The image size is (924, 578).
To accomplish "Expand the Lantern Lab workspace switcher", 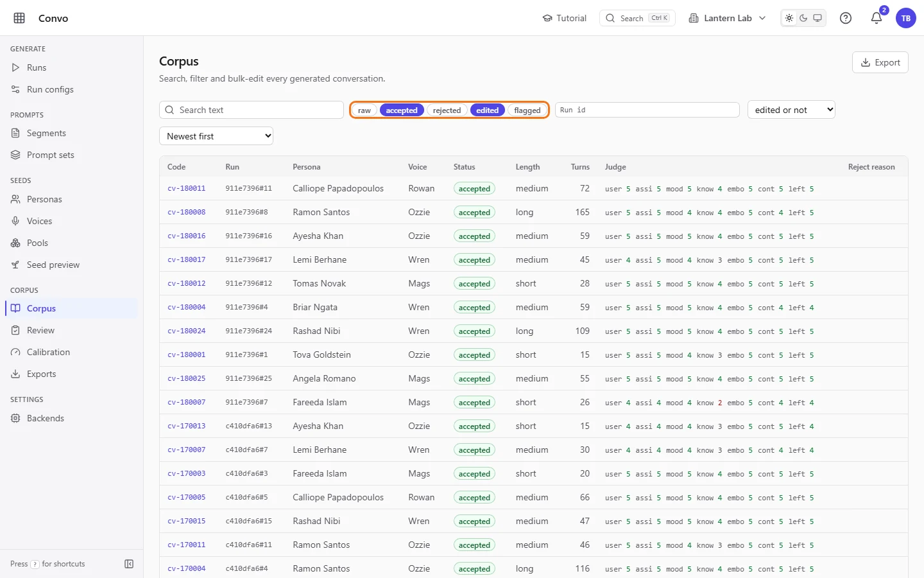I will [x=727, y=18].
